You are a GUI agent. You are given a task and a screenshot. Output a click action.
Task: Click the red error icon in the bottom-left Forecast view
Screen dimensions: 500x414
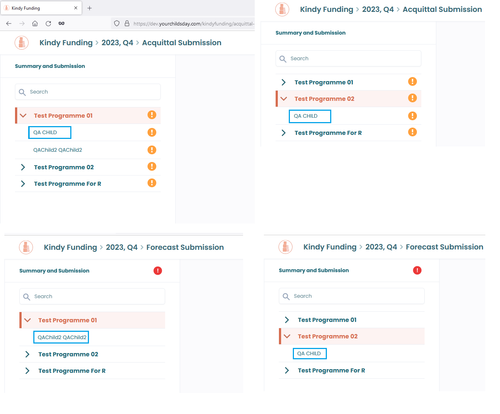pyautogui.click(x=158, y=271)
